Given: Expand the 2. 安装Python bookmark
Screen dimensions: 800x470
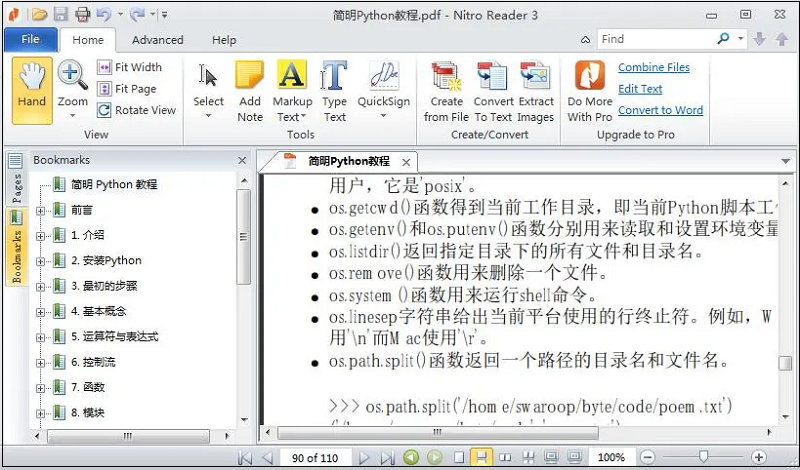Looking at the screenshot, I should pos(40,261).
